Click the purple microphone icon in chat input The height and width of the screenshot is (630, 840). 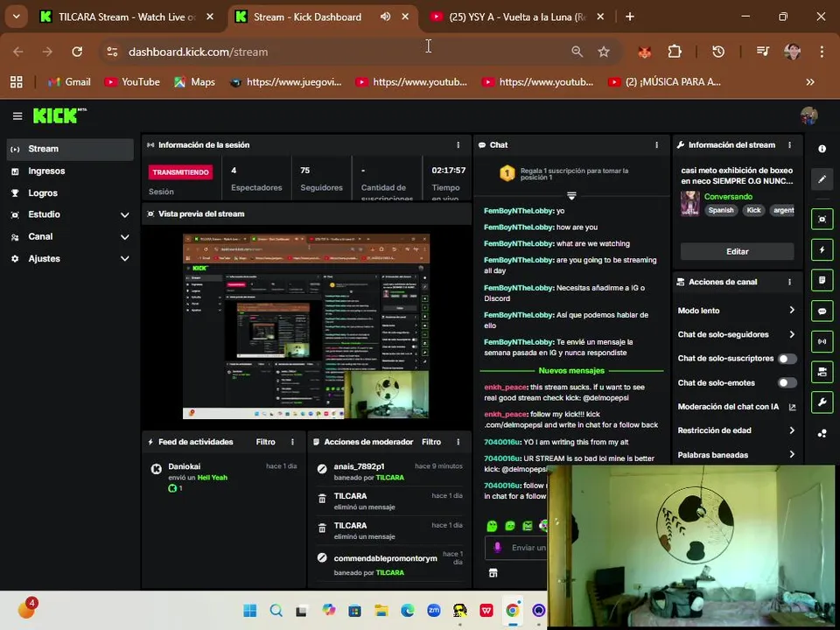498,547
